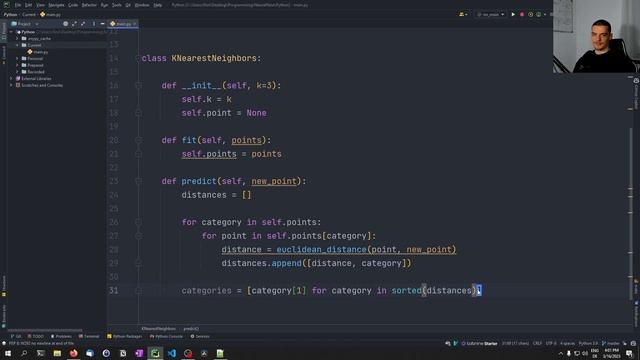Open the Run menu

pyautogui.click(x=104, y=5)
